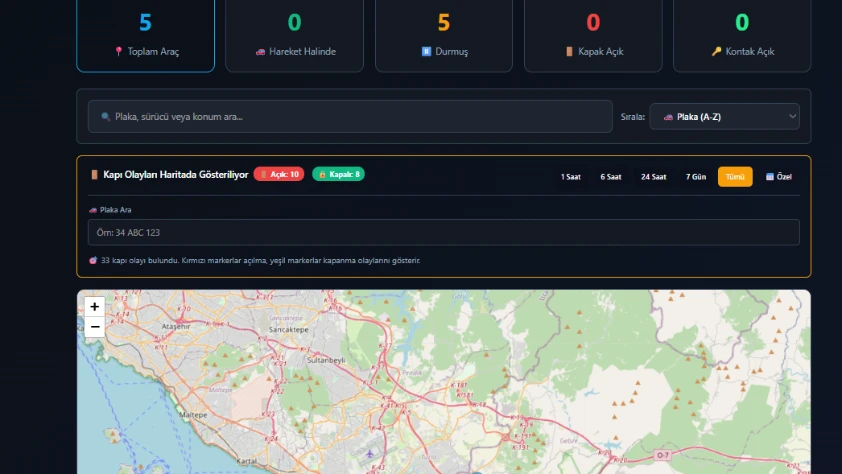This screenshot has height=474, width=842.
Task: Zoom in on the map
Action: point(94,307)
